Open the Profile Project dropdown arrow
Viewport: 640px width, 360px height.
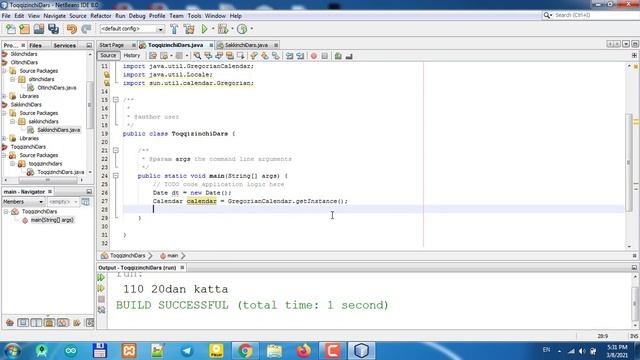coord(251,29)
